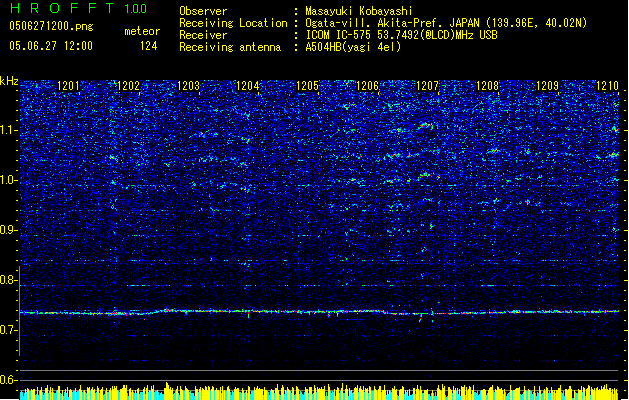
Task: Click the 1.0 kHz axis label
Action: click(x=8, y=180)
